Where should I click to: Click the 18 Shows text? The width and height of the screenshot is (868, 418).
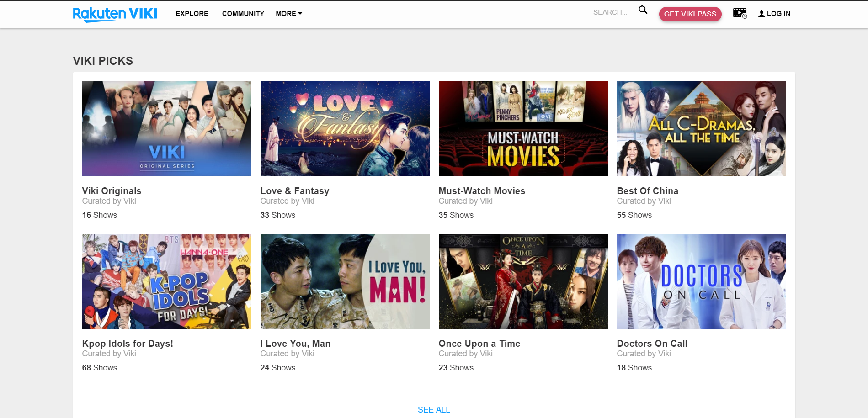coord(634,368)
